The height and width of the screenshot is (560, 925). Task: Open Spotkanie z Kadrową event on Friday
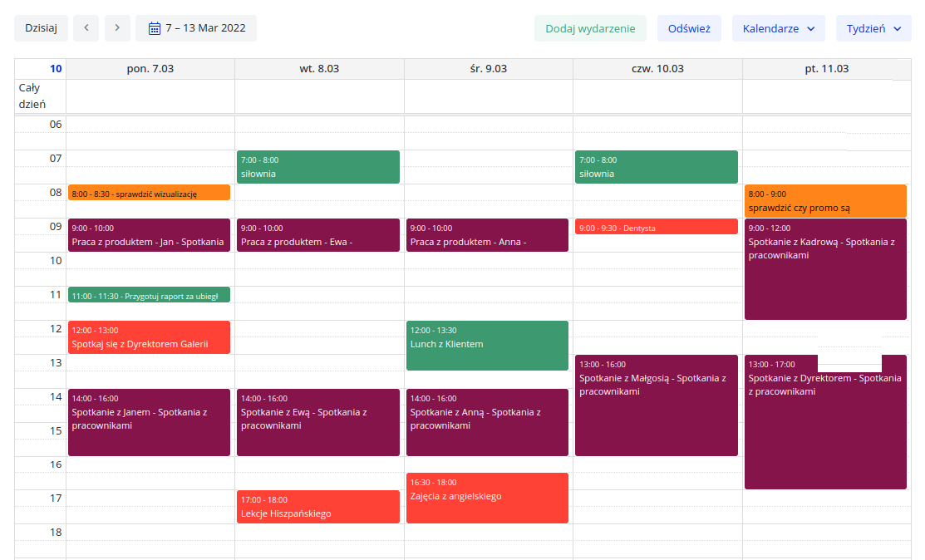[x=825, y=268]
